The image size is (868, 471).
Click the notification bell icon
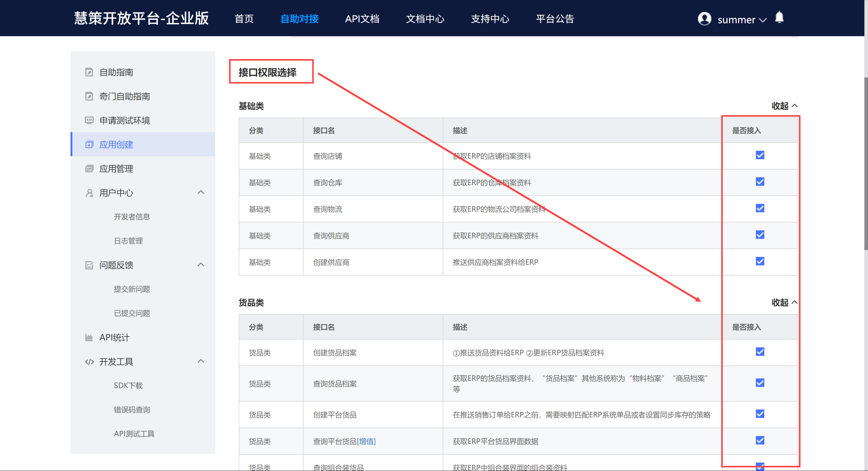click(x=779, y=17)
